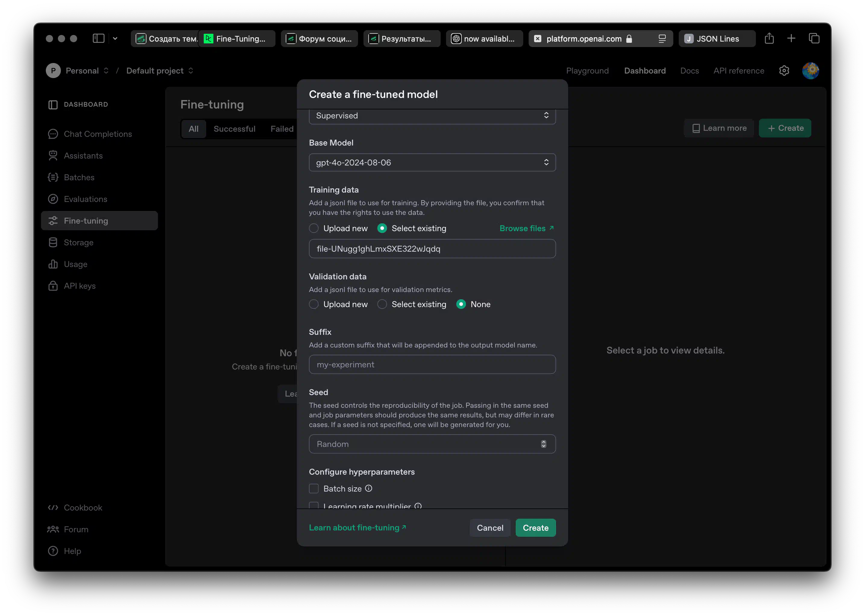Click the Seed Random input field

(432, 444)
